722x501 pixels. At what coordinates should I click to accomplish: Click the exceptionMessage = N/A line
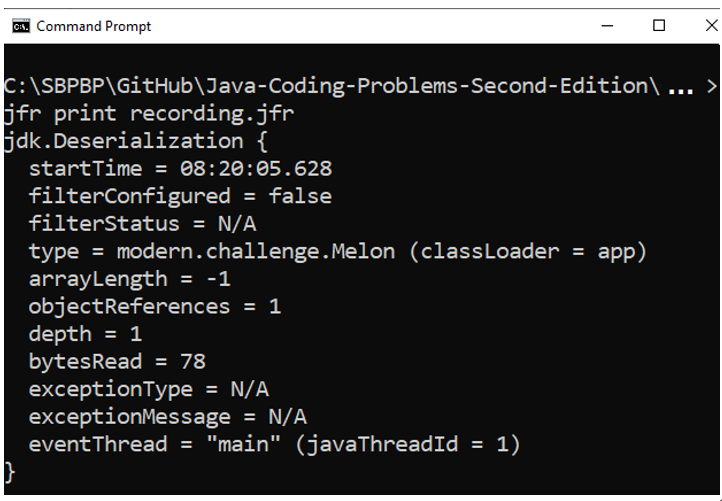(x=168, y=418)
